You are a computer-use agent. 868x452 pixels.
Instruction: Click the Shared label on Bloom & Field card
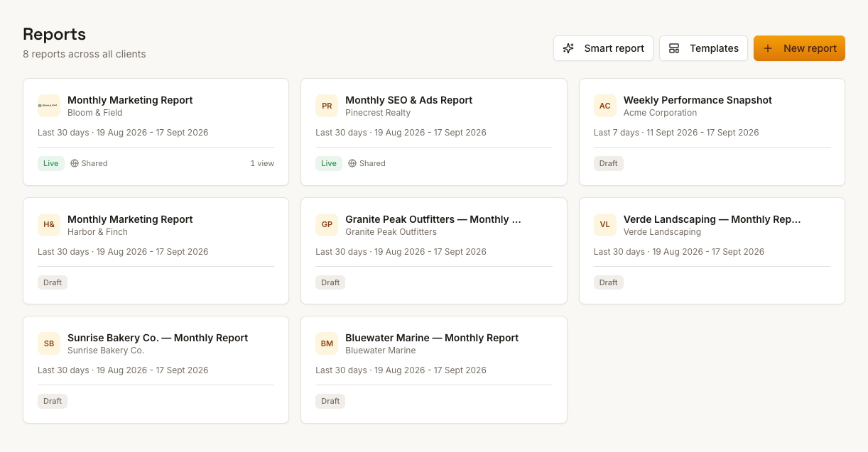coord(94,163)
